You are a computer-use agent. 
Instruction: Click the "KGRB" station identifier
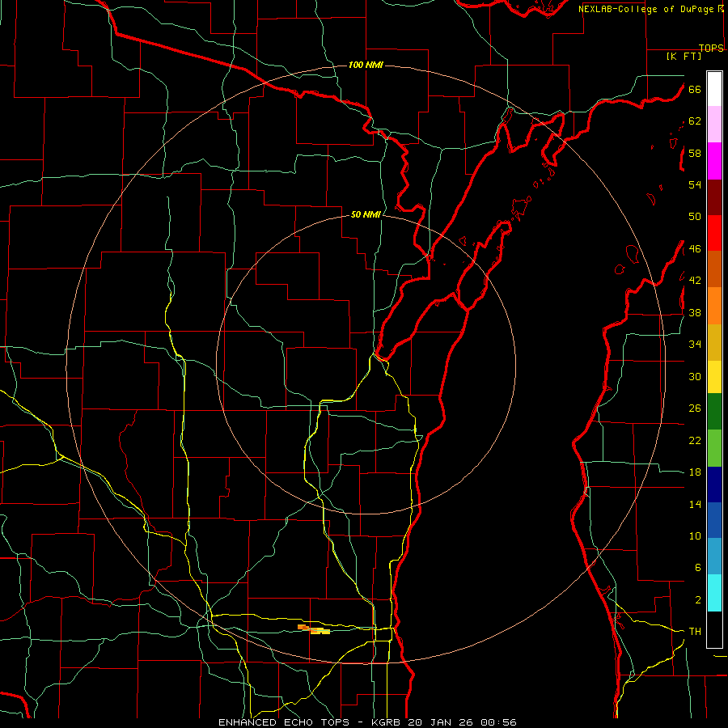(x=387, y=722)
